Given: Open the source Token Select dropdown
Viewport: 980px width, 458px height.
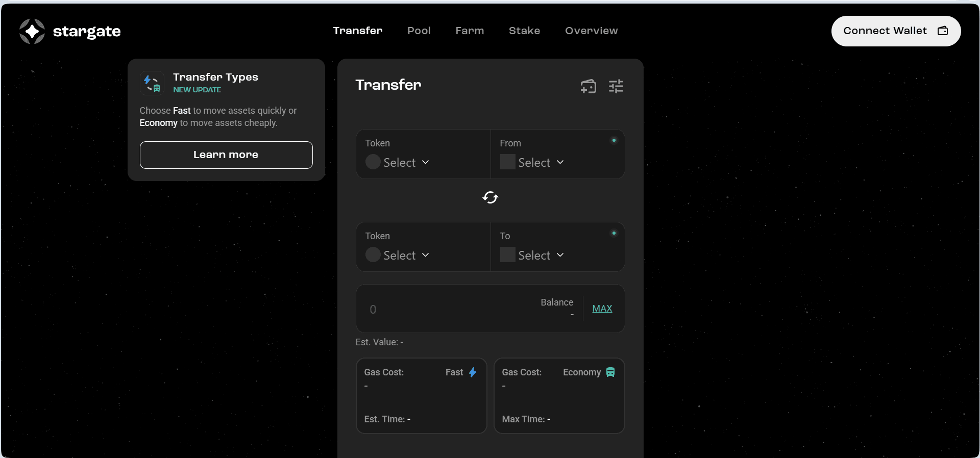Looking at the screenshot, I should coord(398,162).
